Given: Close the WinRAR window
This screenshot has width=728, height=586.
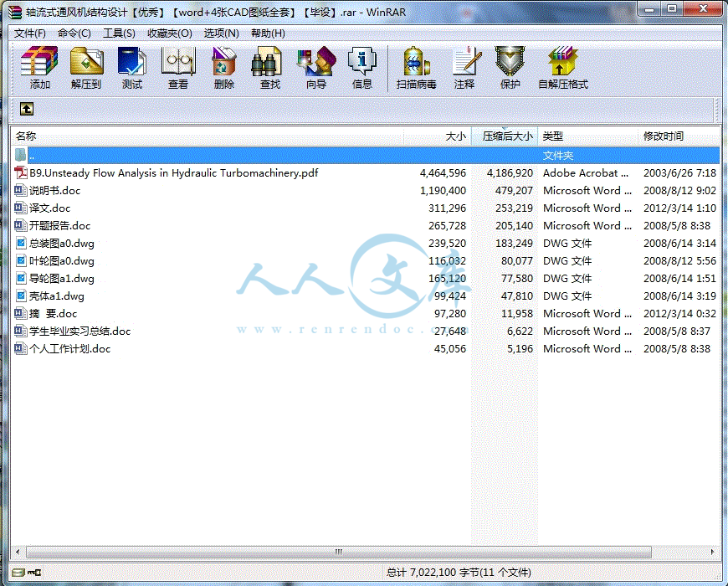Looking at the screenshot, I should (x=703, y=9).
